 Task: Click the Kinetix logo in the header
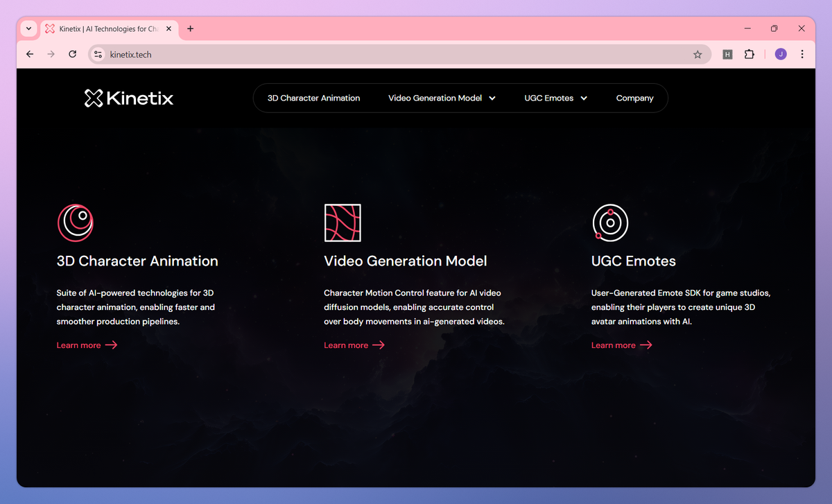point(129,98)
